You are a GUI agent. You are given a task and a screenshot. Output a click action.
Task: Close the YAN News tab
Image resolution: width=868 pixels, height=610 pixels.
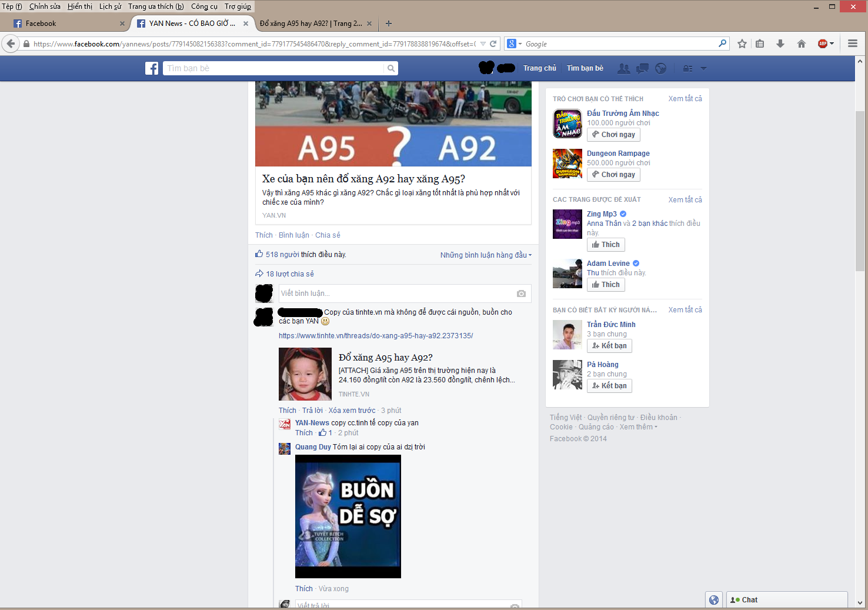(x=246, y=24)
